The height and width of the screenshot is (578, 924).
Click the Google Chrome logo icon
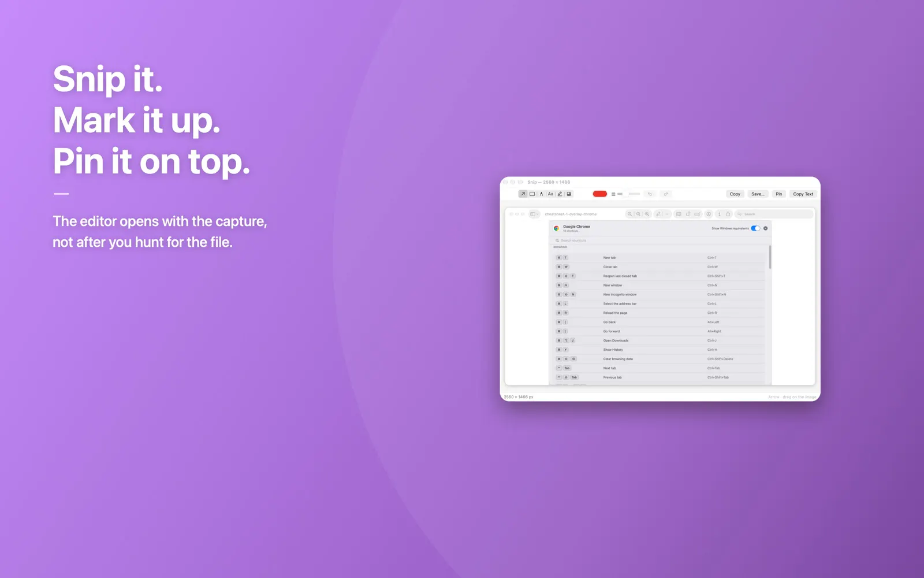click(556, 228)
